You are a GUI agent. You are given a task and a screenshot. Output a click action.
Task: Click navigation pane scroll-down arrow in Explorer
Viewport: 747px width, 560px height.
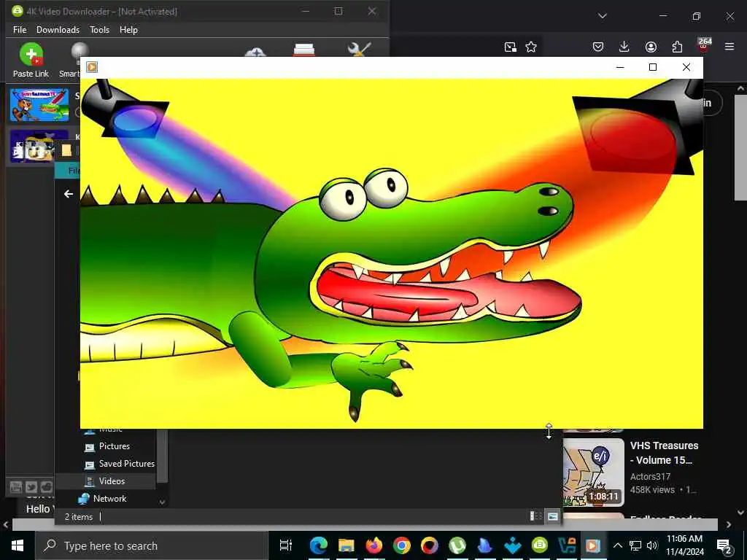162,502
